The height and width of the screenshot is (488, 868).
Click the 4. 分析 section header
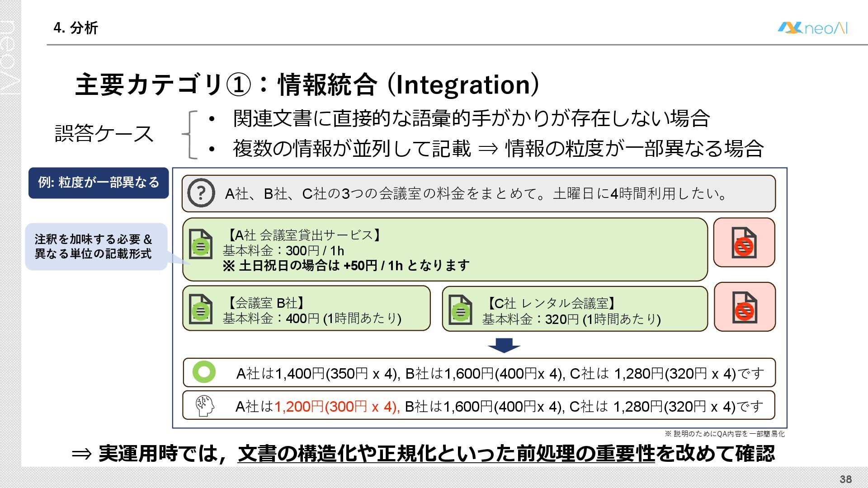[75, 28]
